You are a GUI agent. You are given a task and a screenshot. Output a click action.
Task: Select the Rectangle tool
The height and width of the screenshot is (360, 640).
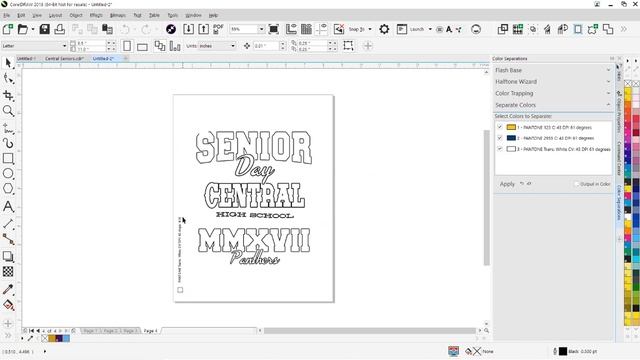(8, 158)
